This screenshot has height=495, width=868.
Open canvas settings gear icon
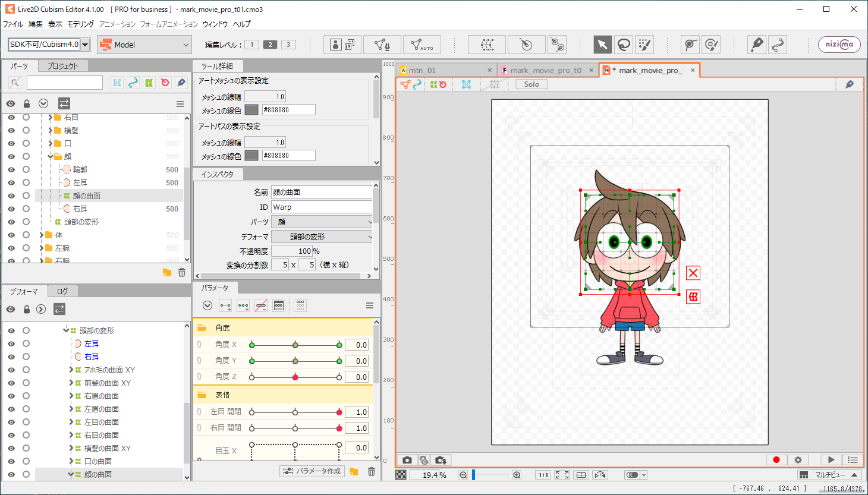pyautogui.click(x=798, y=460)
